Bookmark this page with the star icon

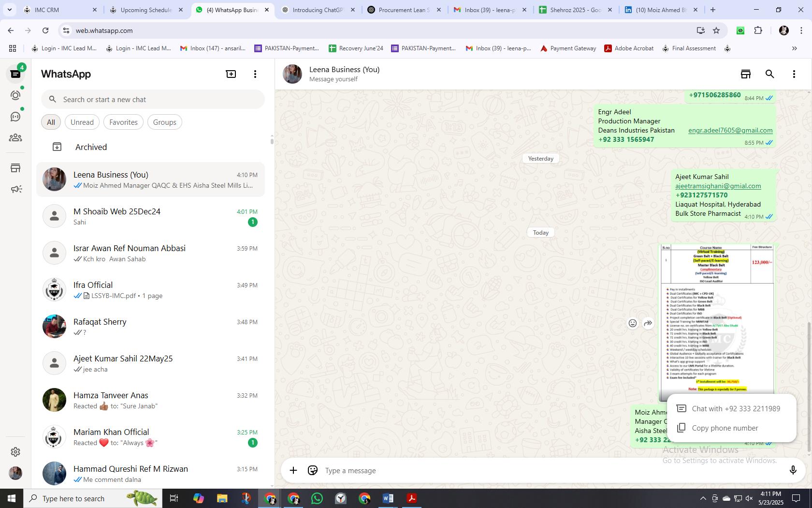click(716, 30)
